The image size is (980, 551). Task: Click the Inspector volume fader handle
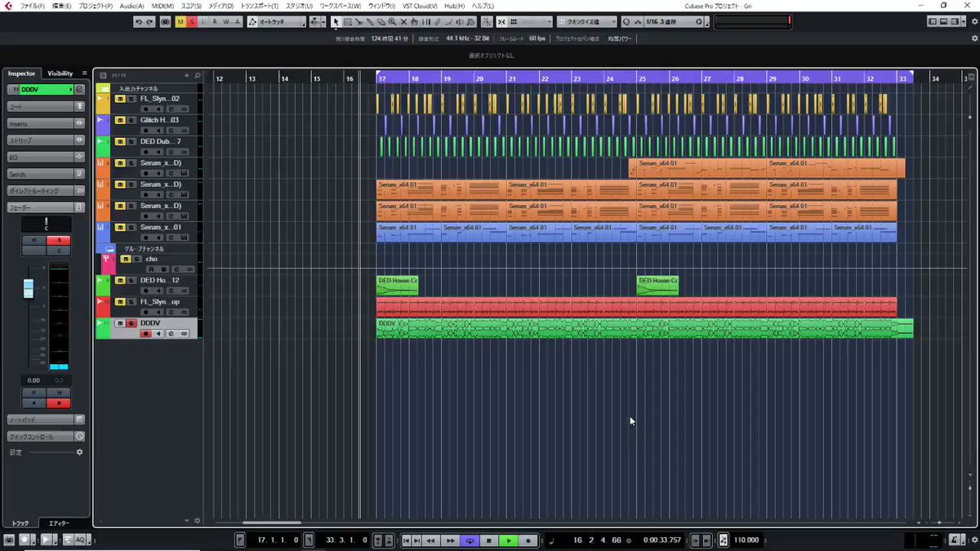click(29, 287)
